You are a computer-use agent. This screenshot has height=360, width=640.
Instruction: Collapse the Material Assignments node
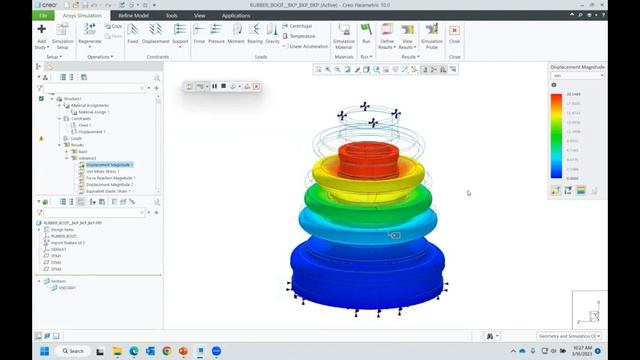click(x=59, y=106)
